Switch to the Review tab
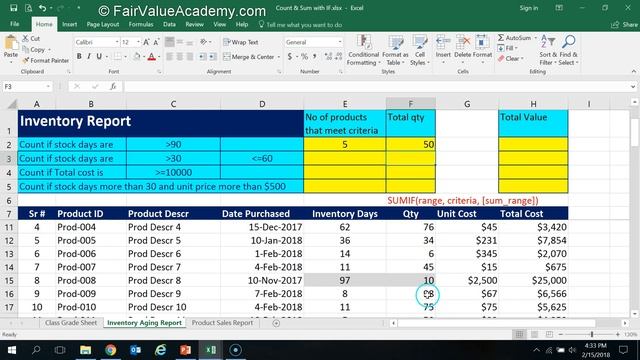The height and width of the screenshot is (360, 640). pos(194,24)
